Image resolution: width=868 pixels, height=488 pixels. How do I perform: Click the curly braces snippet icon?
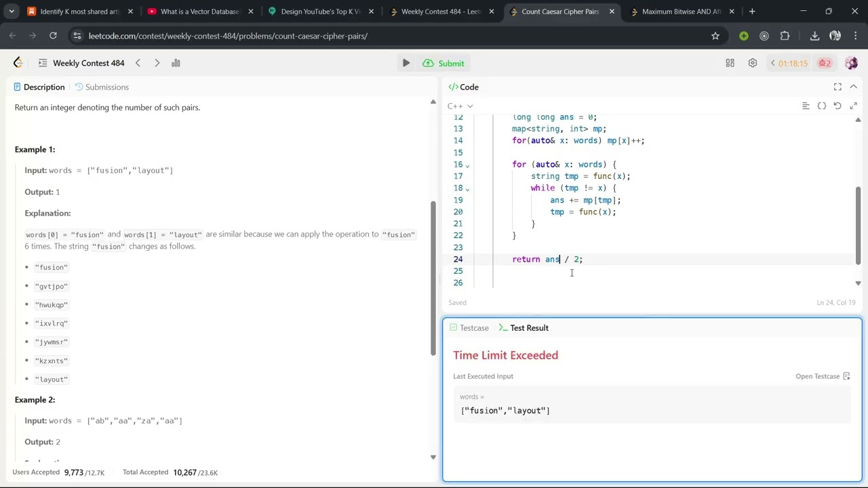(x=822, y=106)
